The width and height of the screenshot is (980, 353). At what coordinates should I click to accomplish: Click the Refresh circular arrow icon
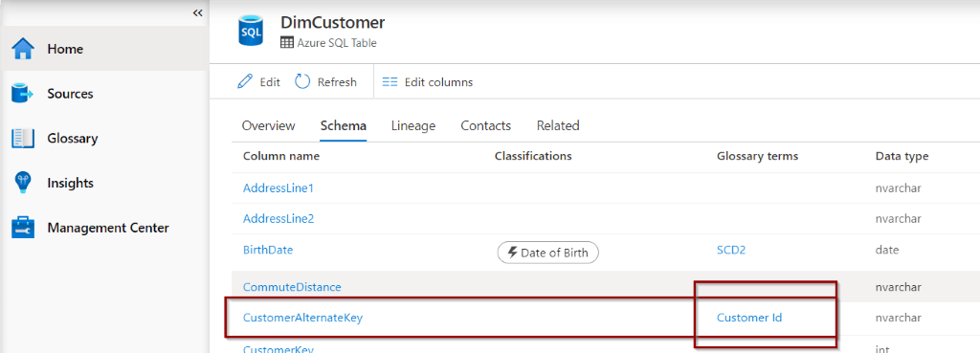pos(302,82)
